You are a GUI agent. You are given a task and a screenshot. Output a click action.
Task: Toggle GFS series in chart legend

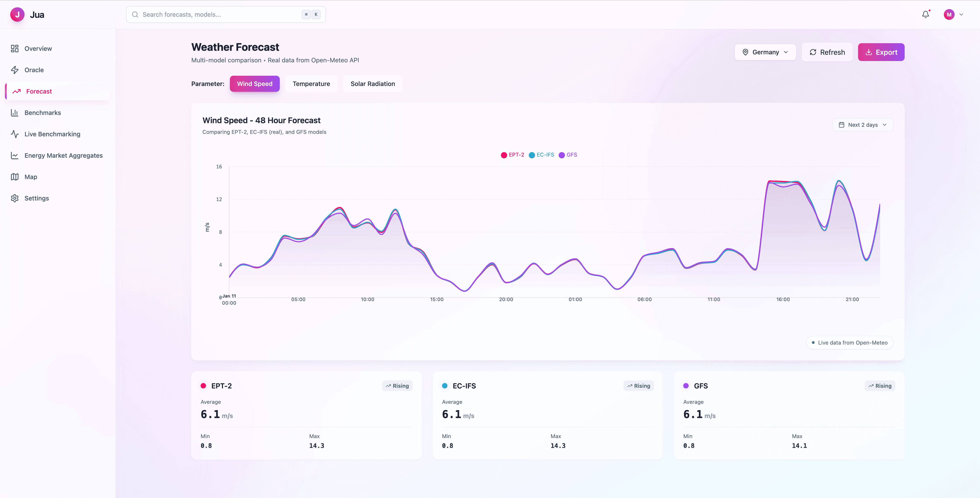pos(568,155)
